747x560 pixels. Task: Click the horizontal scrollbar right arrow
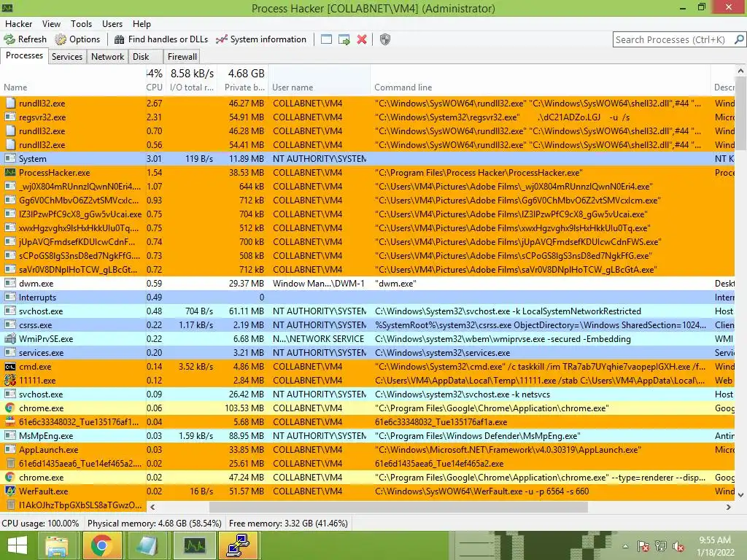coord(729,507)
